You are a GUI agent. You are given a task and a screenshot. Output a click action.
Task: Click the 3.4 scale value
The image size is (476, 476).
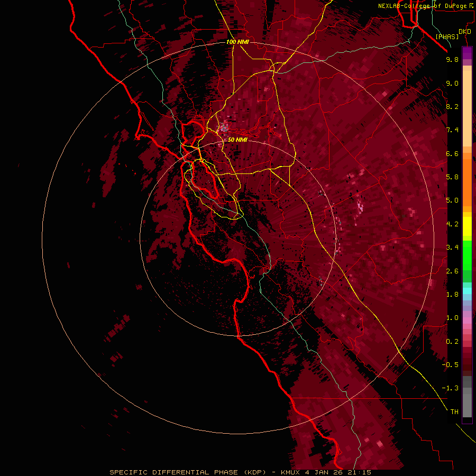452,248
